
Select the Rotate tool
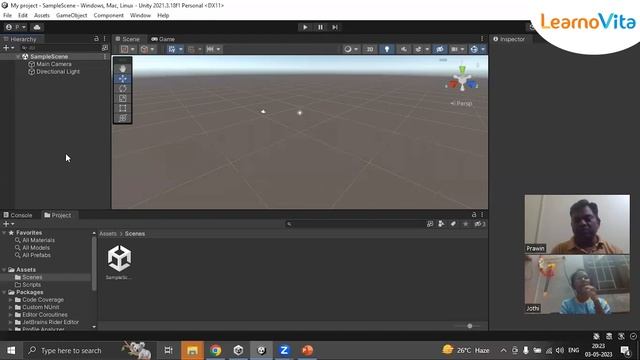tap(122, 89)
